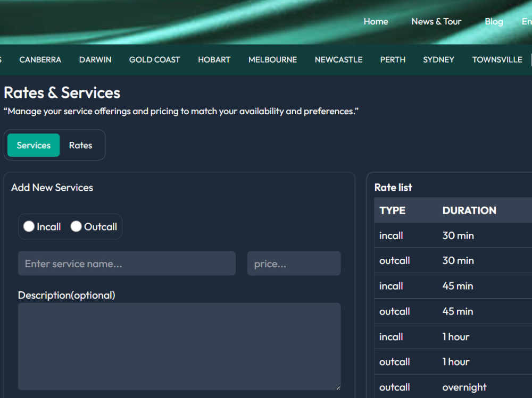532x398 pixels.
Task: Select the outcall overnight duration cell
Action: click(464, 387)
